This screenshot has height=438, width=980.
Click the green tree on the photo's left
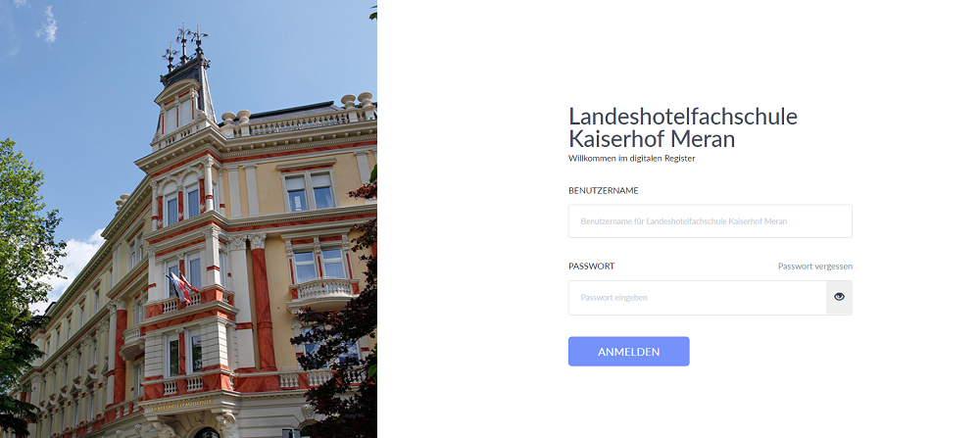pyautogui.click(x=25, y=250)
